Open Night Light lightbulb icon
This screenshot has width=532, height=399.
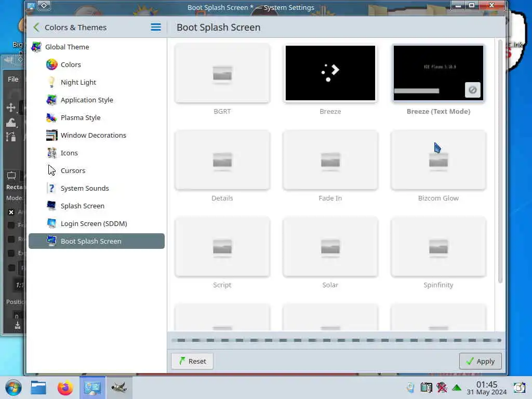(x=51, y=82)
